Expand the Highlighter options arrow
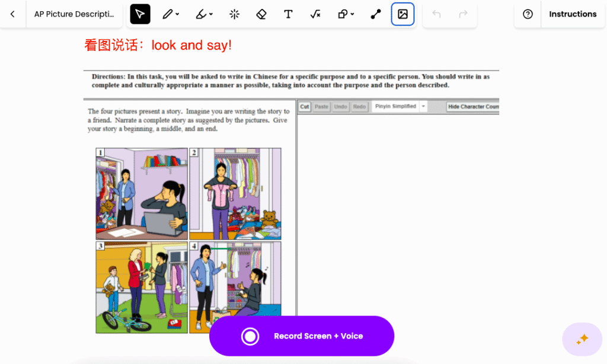Screen dimensions: 607x364 click(211, 14)
